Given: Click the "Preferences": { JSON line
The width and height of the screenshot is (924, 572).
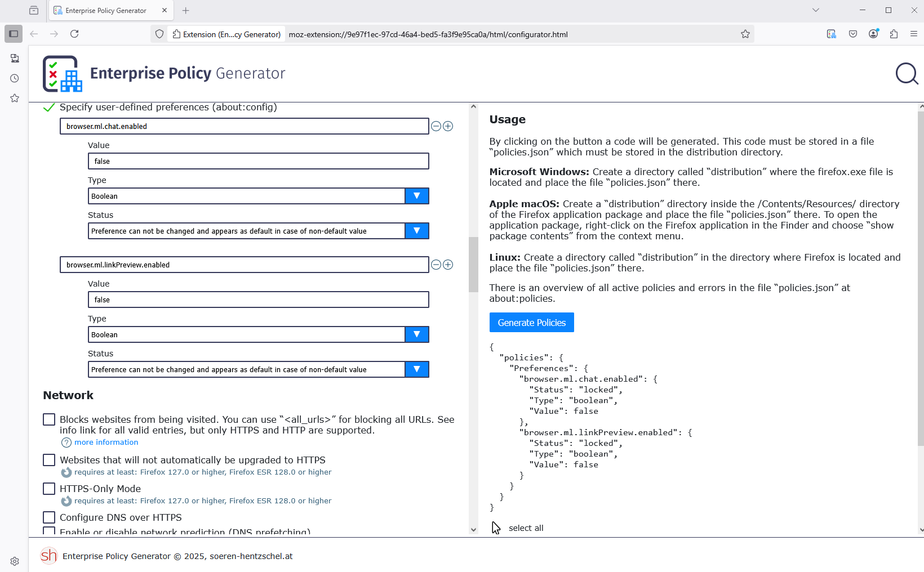Looking at the screenshot, I should coord(549,368).
